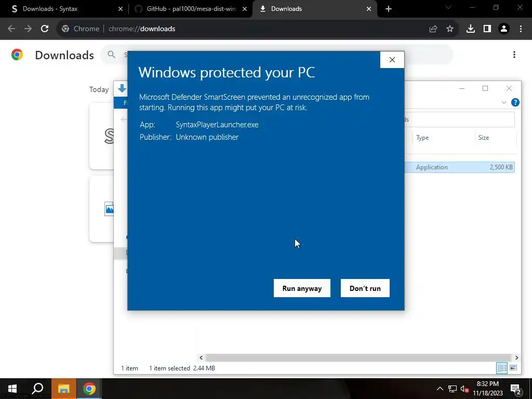The width and height of the screenshot is (532, 399).
Task: Open volume tray icon
Action: pos(464,389)
